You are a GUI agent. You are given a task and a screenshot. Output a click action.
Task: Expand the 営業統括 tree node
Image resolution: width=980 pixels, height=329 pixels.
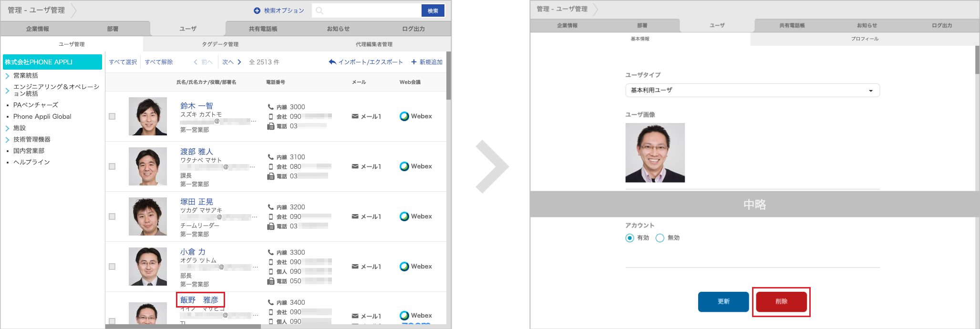(7, 76)
